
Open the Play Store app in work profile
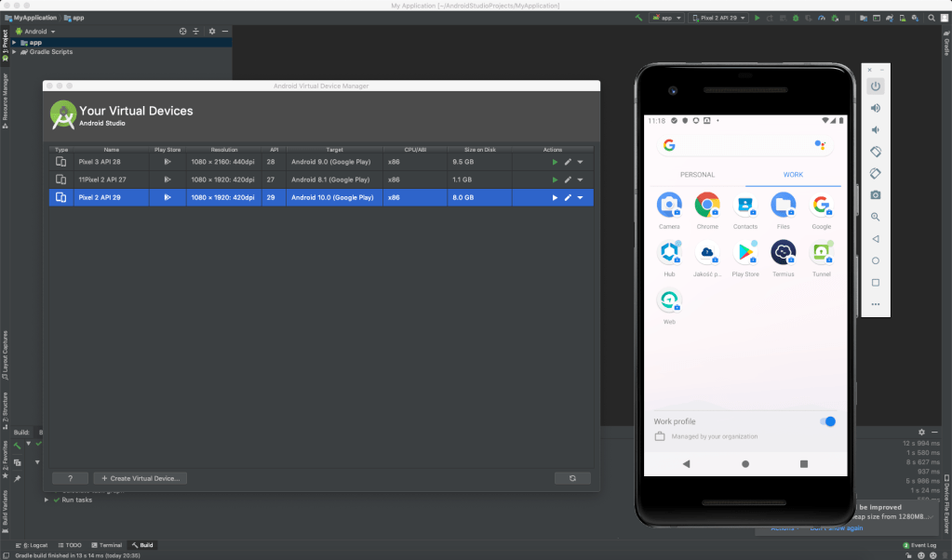[x=745, y=253]
